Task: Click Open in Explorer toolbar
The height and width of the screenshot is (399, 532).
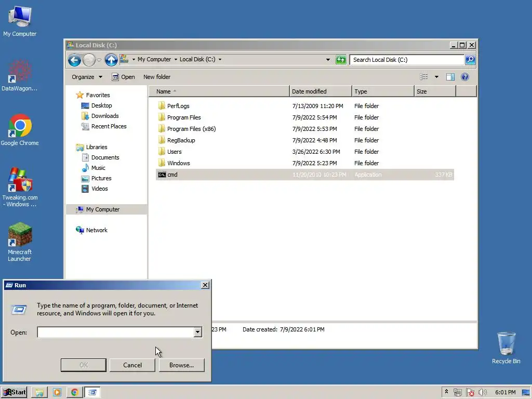Action: click(124, 77)
